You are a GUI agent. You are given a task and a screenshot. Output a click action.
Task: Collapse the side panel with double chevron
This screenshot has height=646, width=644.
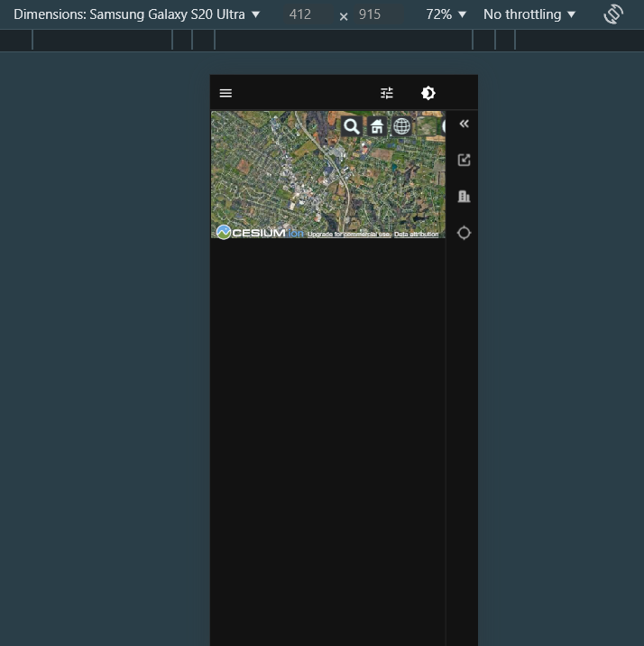click(x=464, y=124)
